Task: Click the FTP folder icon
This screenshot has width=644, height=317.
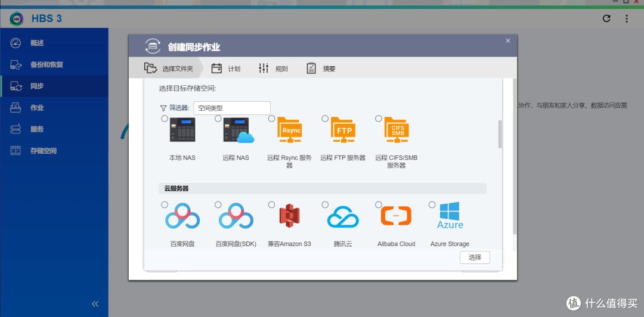Action: tap(343, 130)
